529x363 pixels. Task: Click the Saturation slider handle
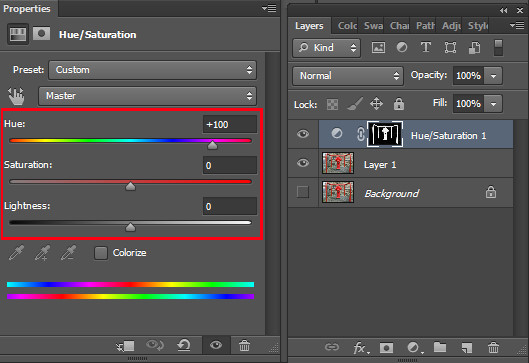130,186
